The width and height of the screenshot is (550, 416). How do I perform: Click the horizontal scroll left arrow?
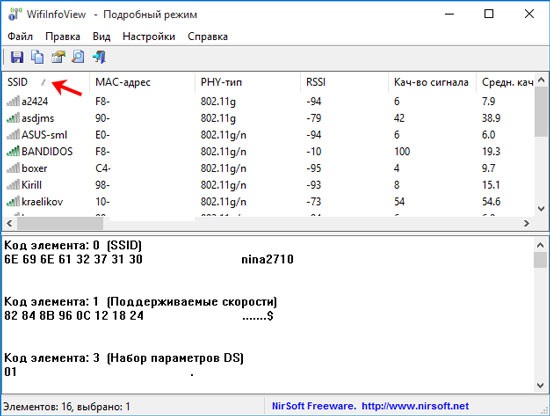9,223
